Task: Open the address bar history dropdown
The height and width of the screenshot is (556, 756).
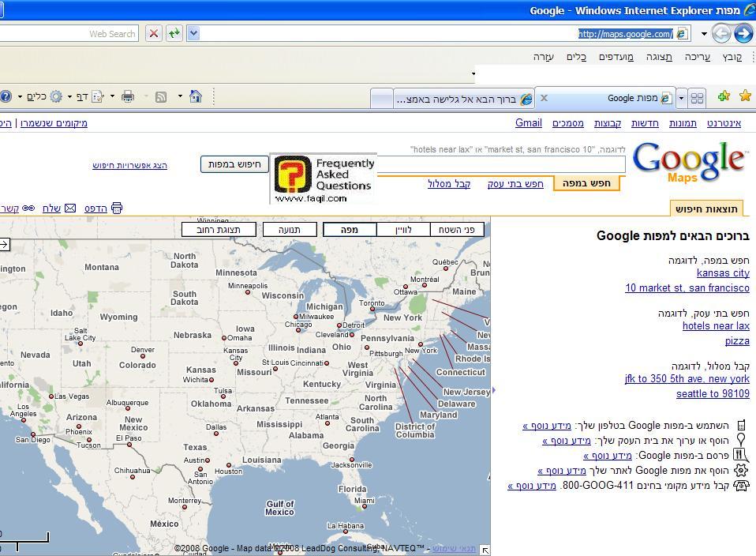Action: pyautogui.click(x=193, y=33)
